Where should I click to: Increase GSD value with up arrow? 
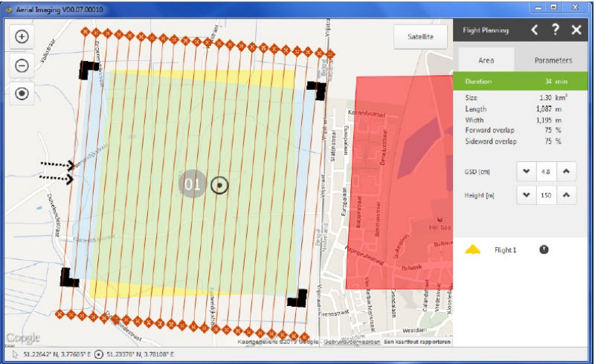click(567, 172)
